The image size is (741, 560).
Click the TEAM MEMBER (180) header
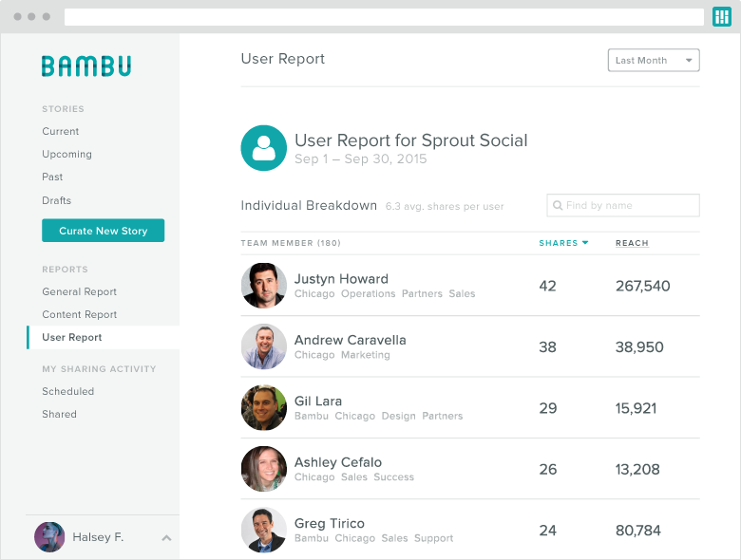pos(291,243)
